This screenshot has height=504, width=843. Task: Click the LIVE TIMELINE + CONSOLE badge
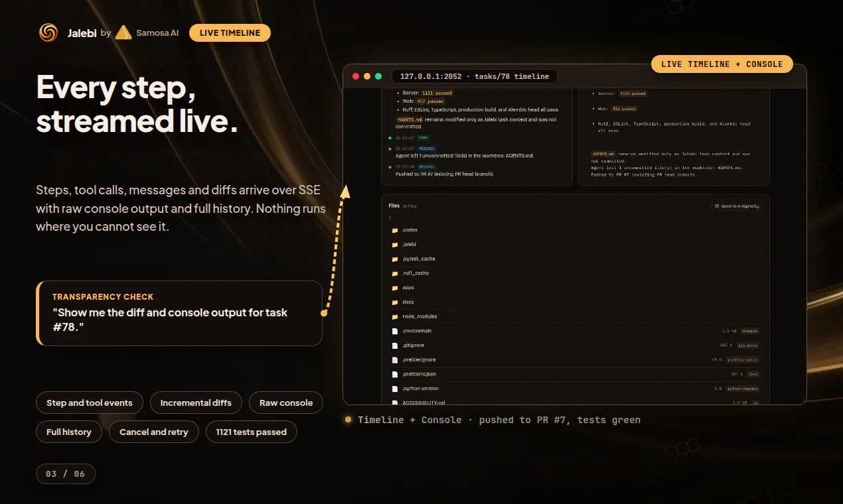(722, 64)
